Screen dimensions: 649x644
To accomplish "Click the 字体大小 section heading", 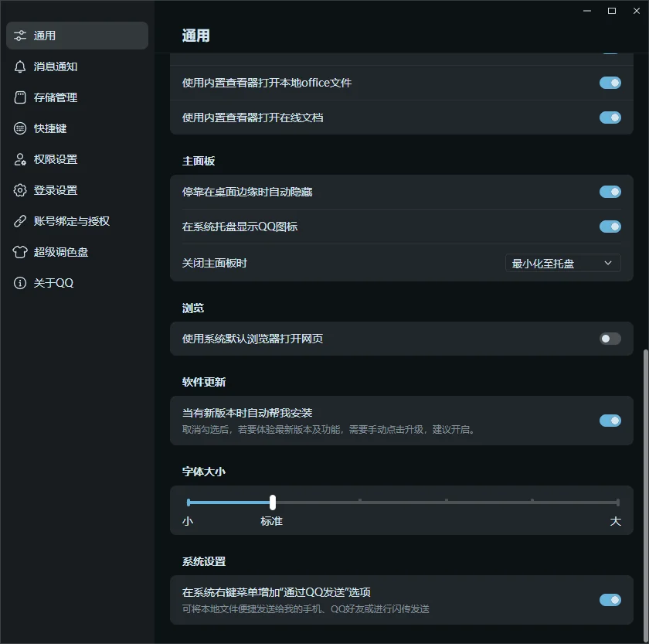I will tap(204, 472).
